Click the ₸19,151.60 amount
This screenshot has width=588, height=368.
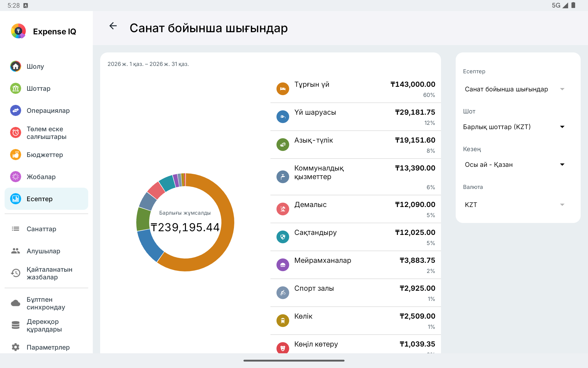[x=415, y=140]
